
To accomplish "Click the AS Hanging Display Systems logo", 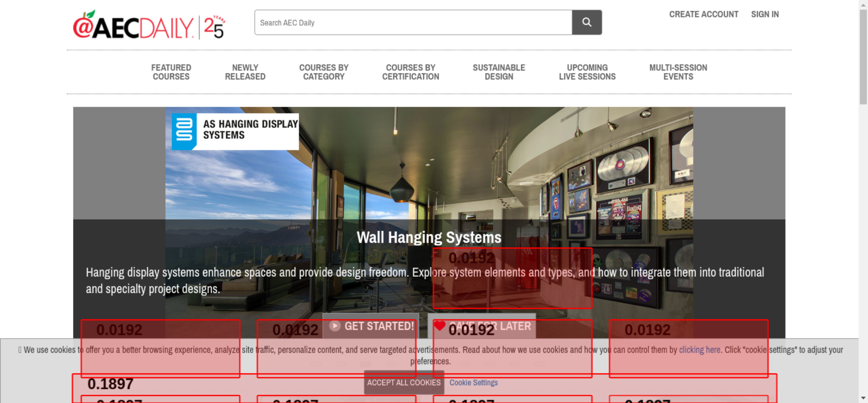I will [x=235, y=131].
